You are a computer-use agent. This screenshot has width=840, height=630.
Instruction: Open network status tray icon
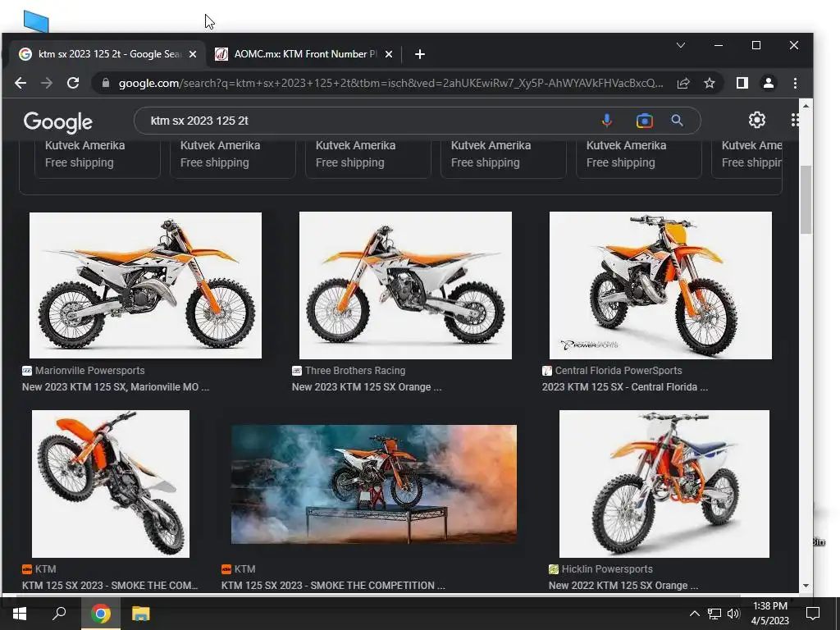pos(714,614)
